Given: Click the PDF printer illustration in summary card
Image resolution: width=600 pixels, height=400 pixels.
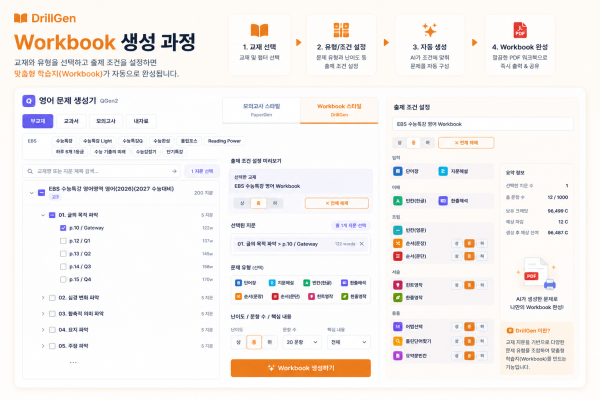Looking at the screenshot, I should (536, 274).
